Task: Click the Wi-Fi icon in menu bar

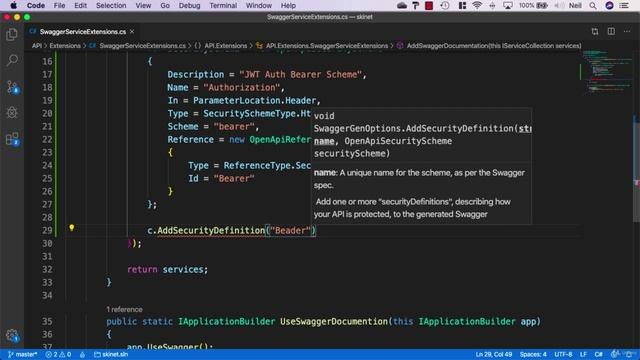Action: coord(477,5)
